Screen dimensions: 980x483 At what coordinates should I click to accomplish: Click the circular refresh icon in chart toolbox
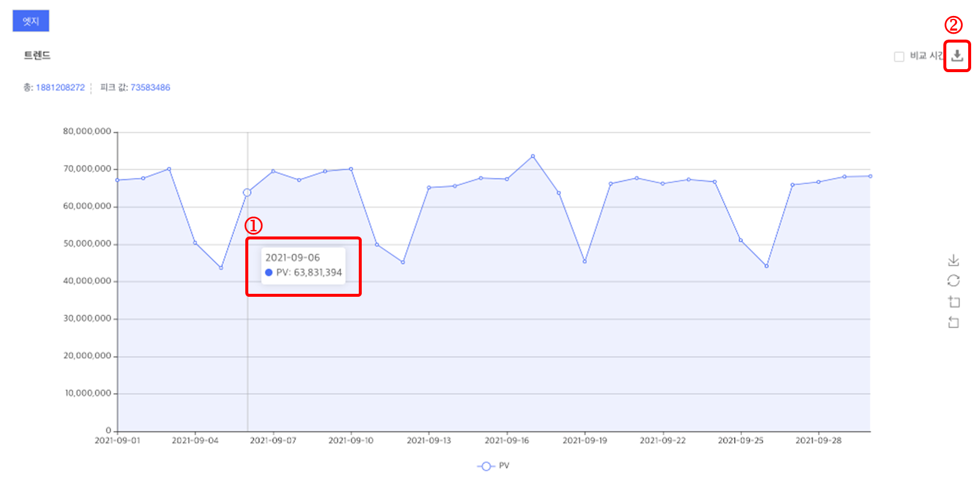click(x=953, y=281)
